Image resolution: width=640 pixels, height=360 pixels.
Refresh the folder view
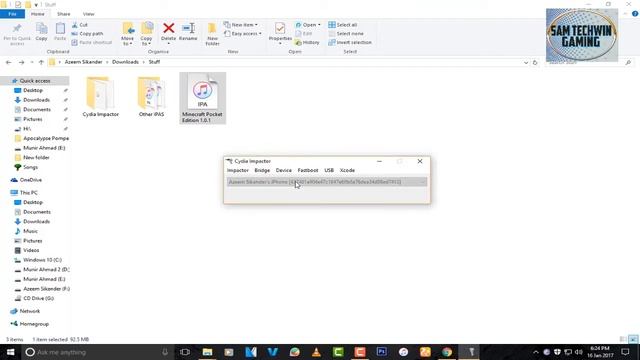click(x=535, y=62)
